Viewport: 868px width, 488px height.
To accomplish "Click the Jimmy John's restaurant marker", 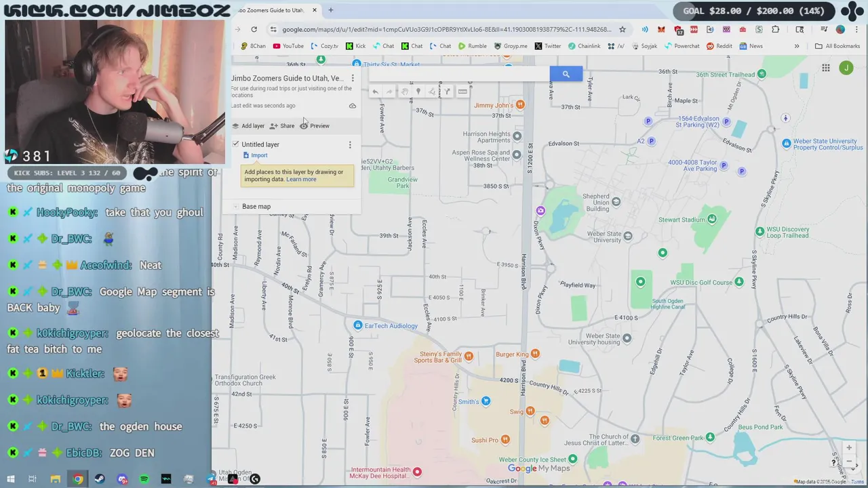I will [520, 104].
